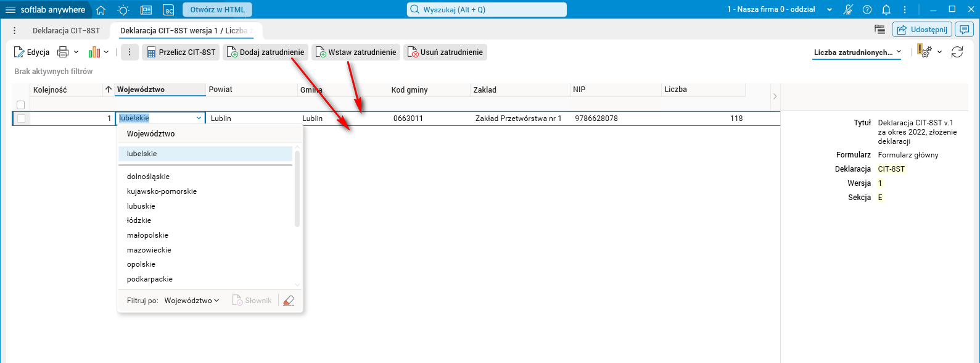
Task: Click Usuń zatrudnienie button
Action: pyautogui.click(x=445, y=52)
